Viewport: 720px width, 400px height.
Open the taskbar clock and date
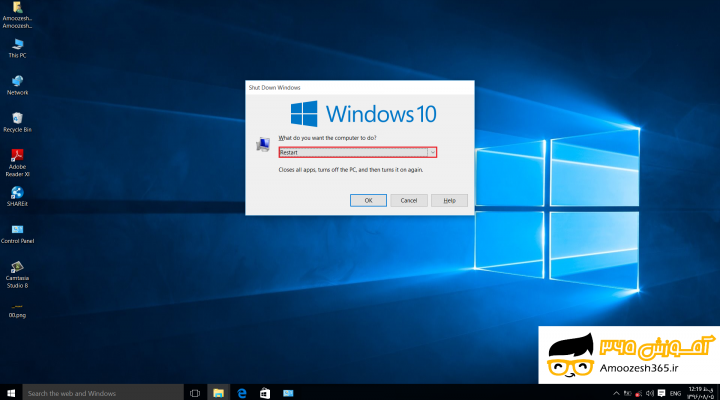(700, 393)
